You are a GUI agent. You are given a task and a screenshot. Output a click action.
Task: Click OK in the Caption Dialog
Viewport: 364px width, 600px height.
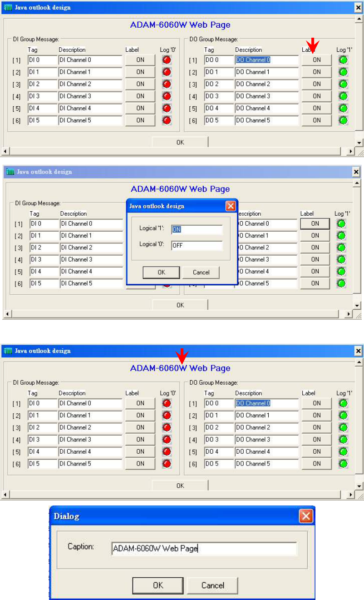point(158,585)
